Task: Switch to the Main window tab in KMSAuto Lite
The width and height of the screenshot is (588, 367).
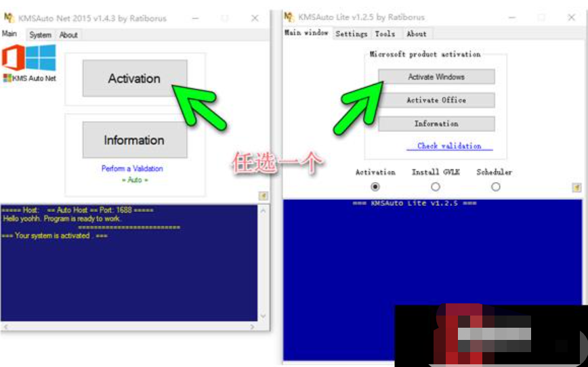Action: tap(306, 33)
